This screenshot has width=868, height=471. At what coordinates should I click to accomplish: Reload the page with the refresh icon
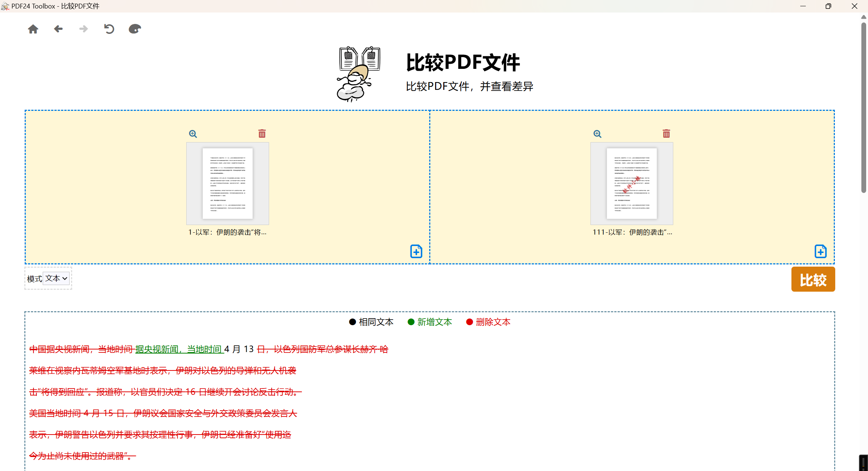[x=109, y=29]
